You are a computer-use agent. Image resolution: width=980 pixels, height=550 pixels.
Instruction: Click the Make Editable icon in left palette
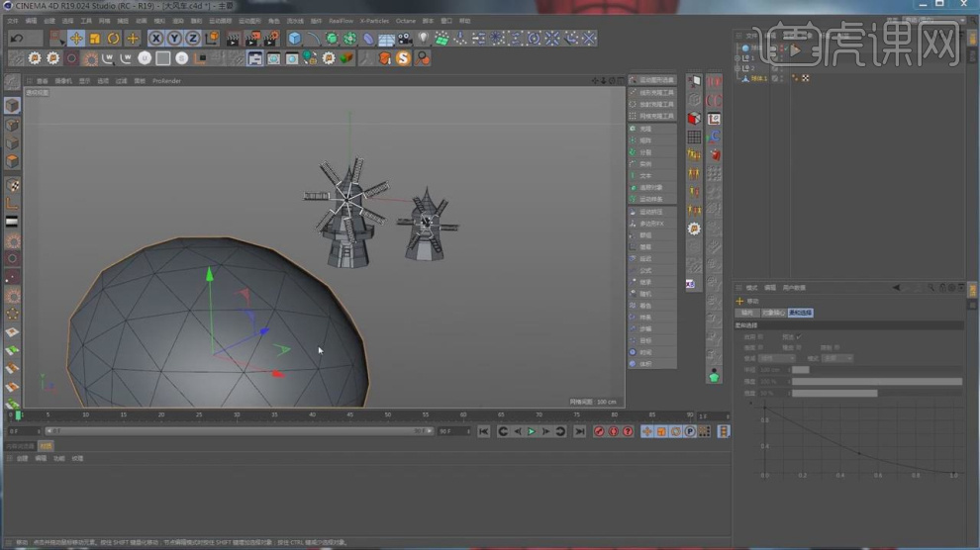coord(12,83)
